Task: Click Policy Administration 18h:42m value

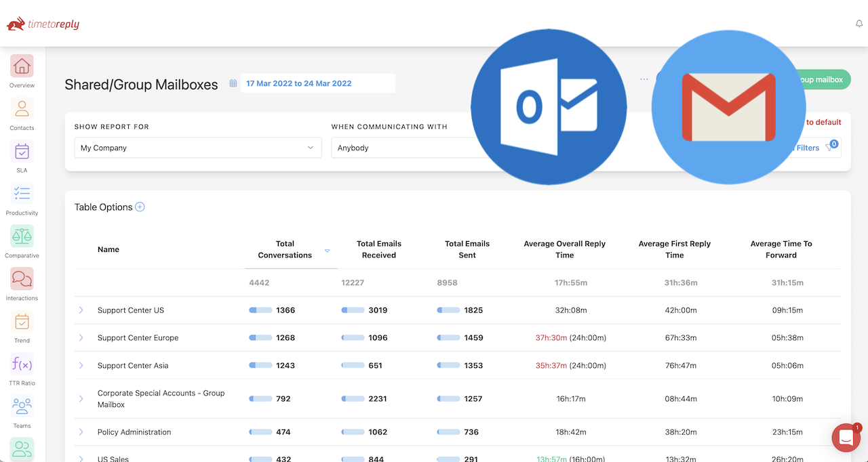Action: (571, 432)
